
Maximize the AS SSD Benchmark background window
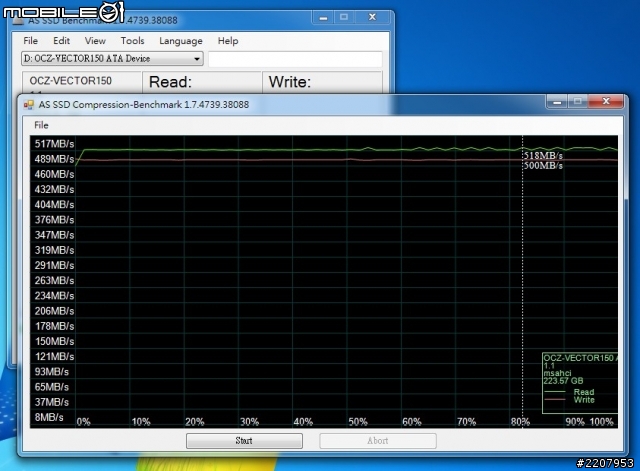pyautogui.click(x=344, y=17)
